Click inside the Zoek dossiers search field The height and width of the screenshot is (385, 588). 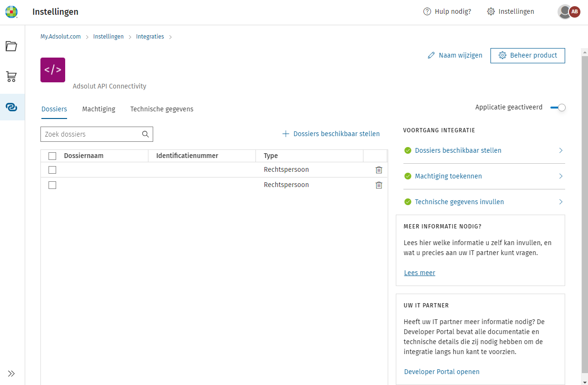[x=90, y=134]
